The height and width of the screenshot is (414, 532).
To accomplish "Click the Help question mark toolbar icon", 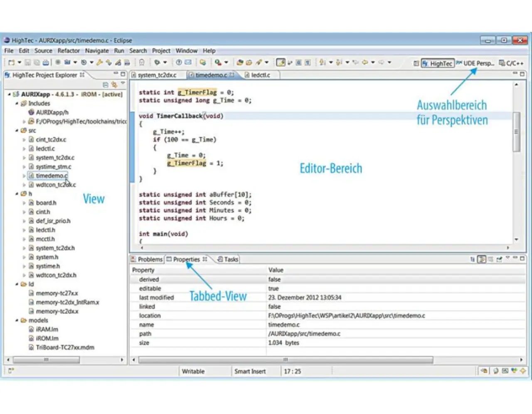I will click(x=179, y=63).
